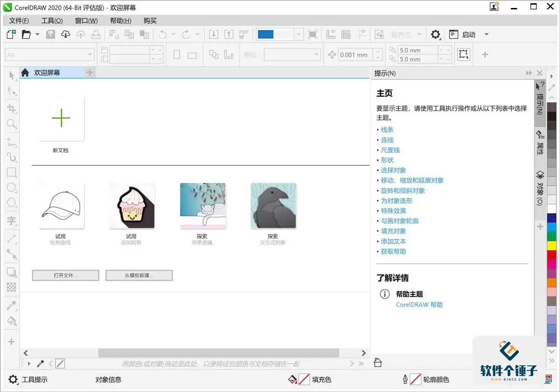
Task: Toggle the document grid display button
Action: coord(346,35)
